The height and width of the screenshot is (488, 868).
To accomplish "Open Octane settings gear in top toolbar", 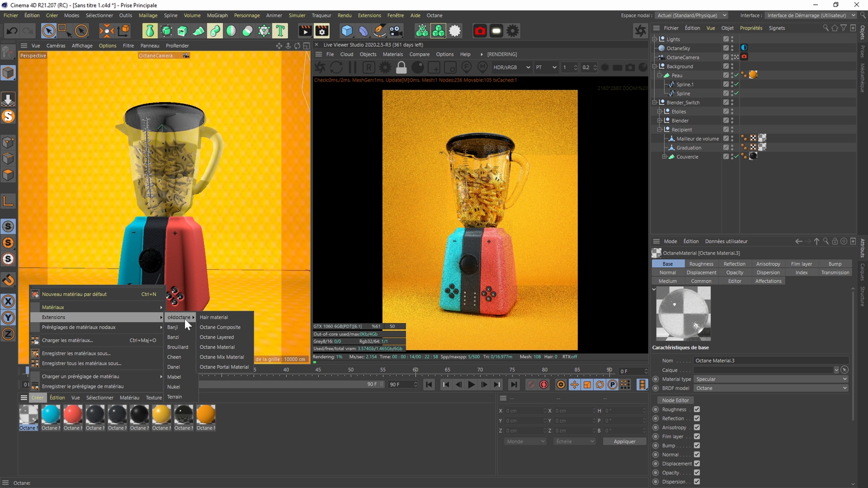I will pyautogui.click(x=512, y=31).
